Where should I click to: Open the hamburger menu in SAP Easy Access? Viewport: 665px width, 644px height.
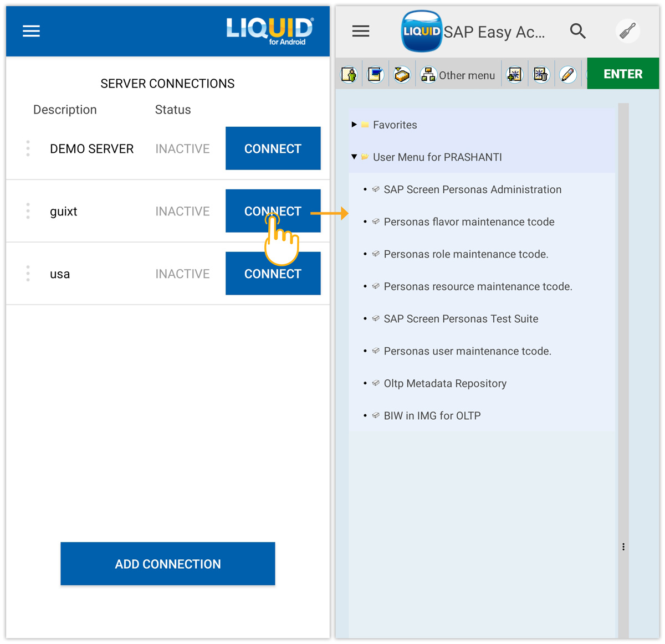[361, 31]
